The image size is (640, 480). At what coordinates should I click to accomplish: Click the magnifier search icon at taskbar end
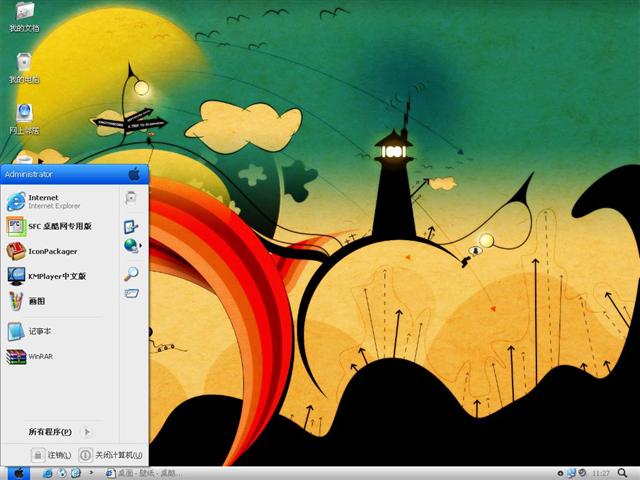[622, 473]
